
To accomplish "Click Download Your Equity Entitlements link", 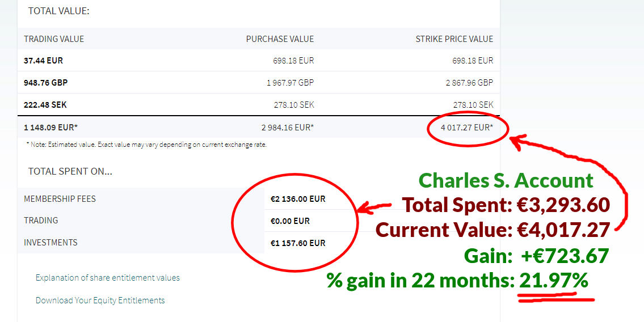I will [x=100, y=300].
